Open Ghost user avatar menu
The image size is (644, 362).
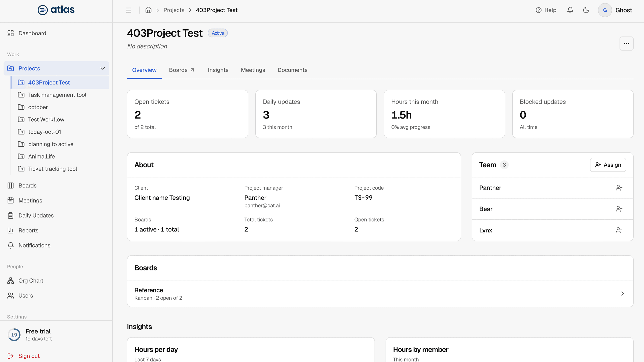pyautogui.click(x=605, y=10)
